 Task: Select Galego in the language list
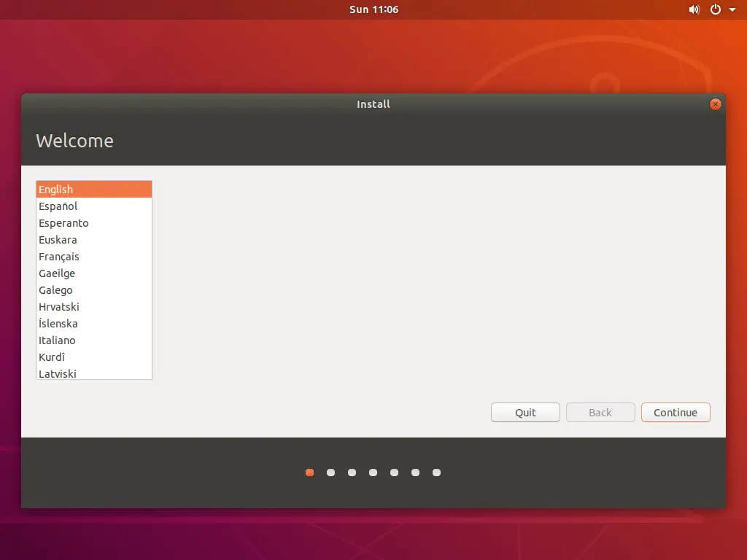click(94, 289)
